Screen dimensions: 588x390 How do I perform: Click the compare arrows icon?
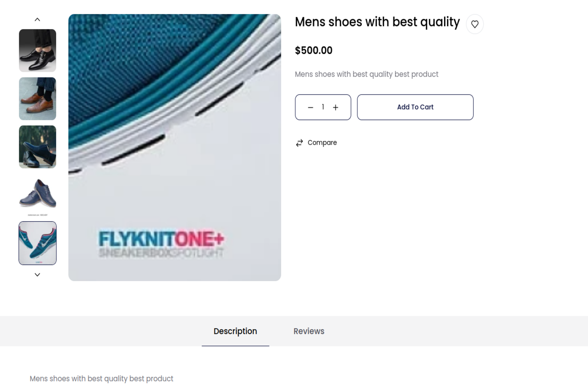pos(299,143)
